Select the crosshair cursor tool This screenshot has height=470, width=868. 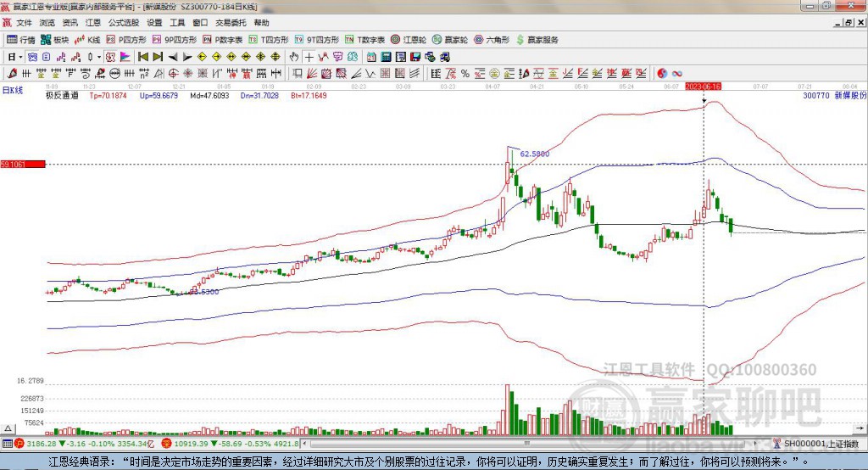(309, 57)
